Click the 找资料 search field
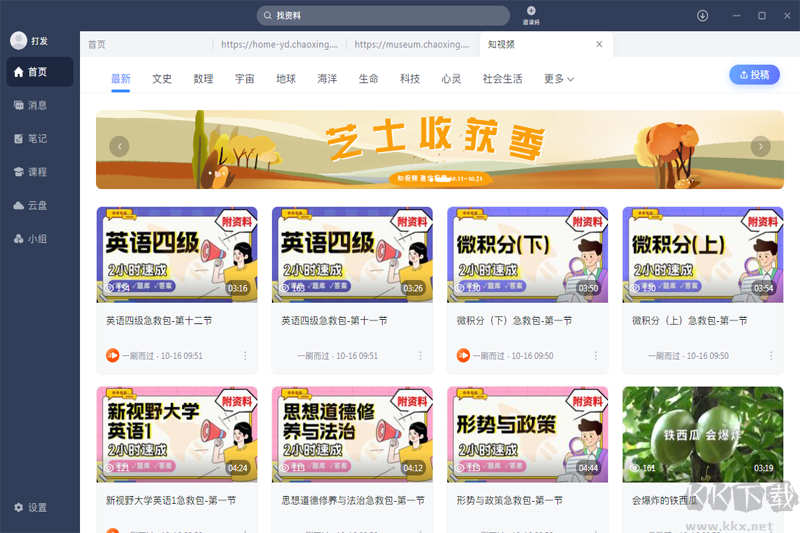Screen dimensions: 800x533 tap(383, 16)
